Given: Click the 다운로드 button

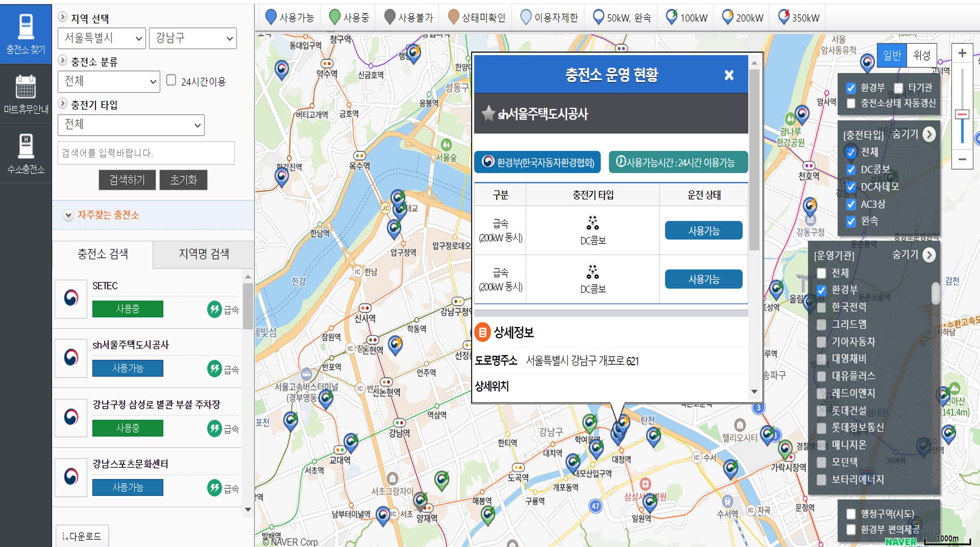Looking at the screenshot, I should click(x=82, y=536).
